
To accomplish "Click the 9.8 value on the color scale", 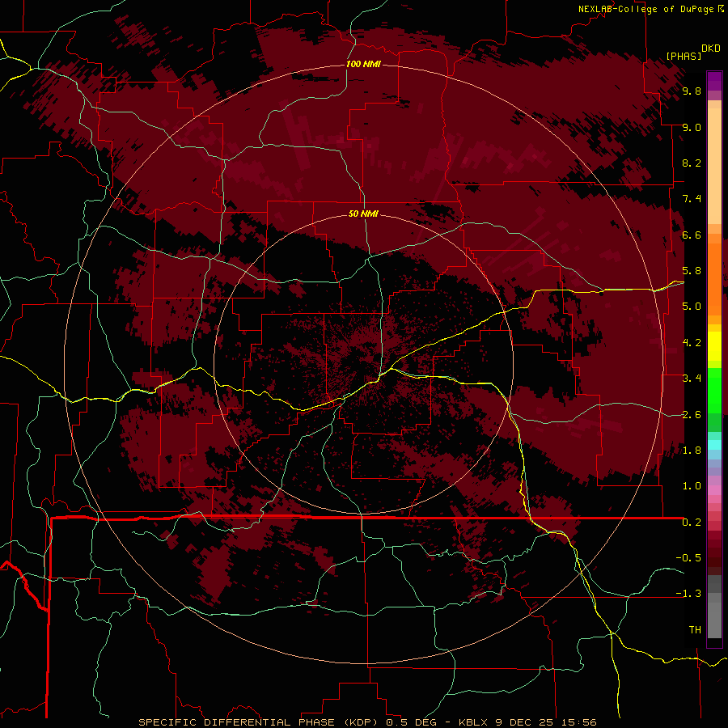I will click(x=692, y=91).
